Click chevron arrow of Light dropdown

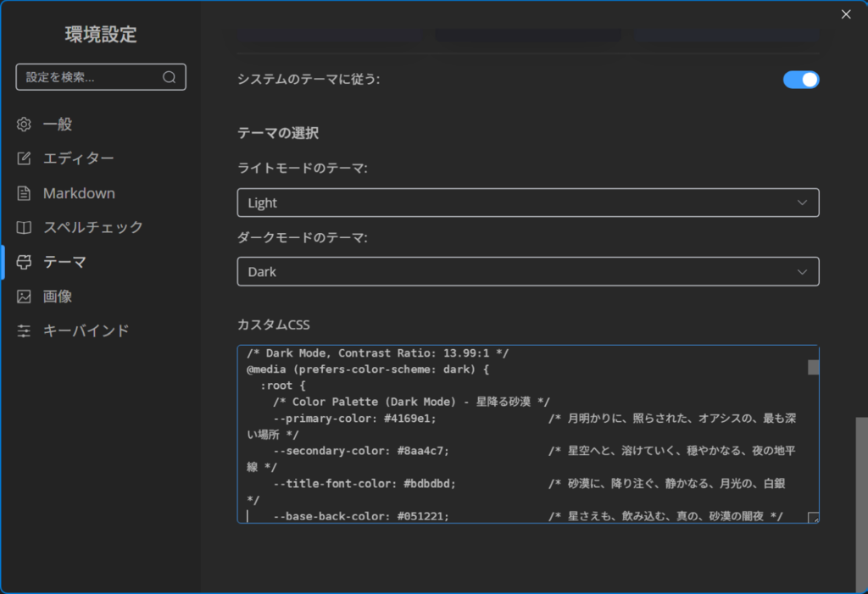802,203
